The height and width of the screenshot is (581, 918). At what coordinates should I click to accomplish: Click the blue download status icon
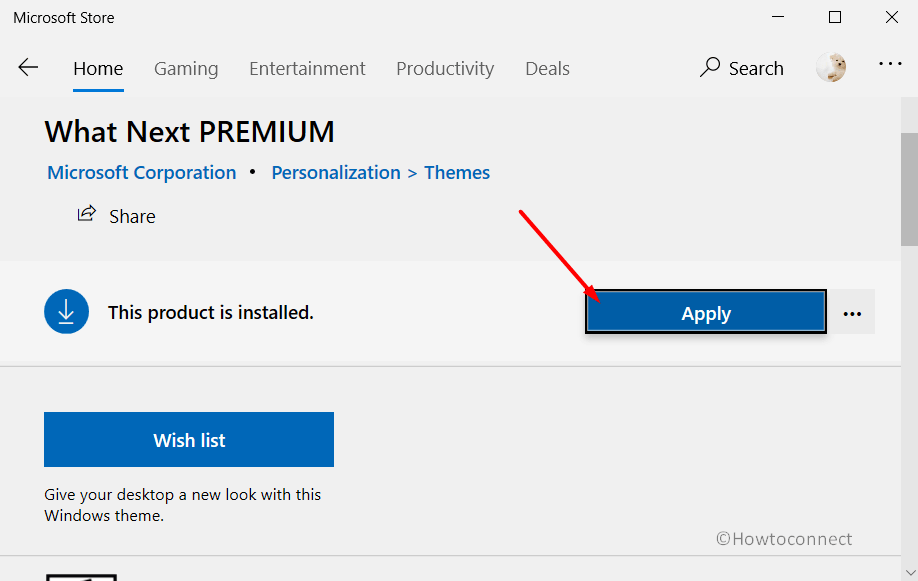pos(66,312)
